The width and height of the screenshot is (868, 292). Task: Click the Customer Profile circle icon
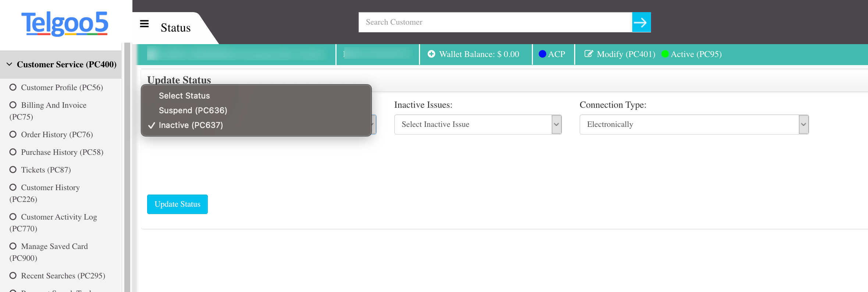pyautogui.click(x=13, y=87)
